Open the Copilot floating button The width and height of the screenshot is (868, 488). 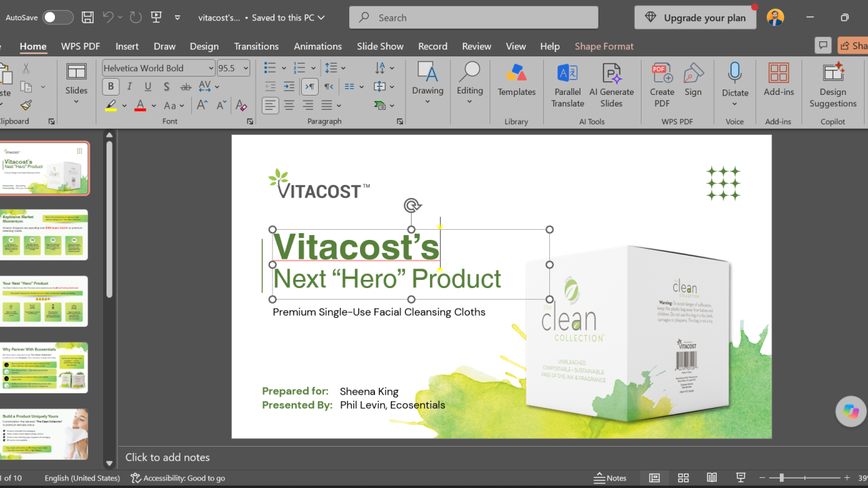[851, 411]
